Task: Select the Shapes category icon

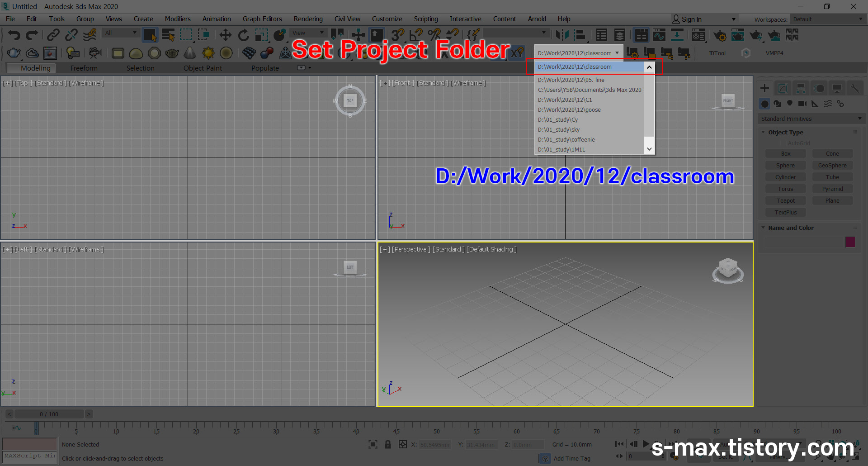Action: coord(777,104)
